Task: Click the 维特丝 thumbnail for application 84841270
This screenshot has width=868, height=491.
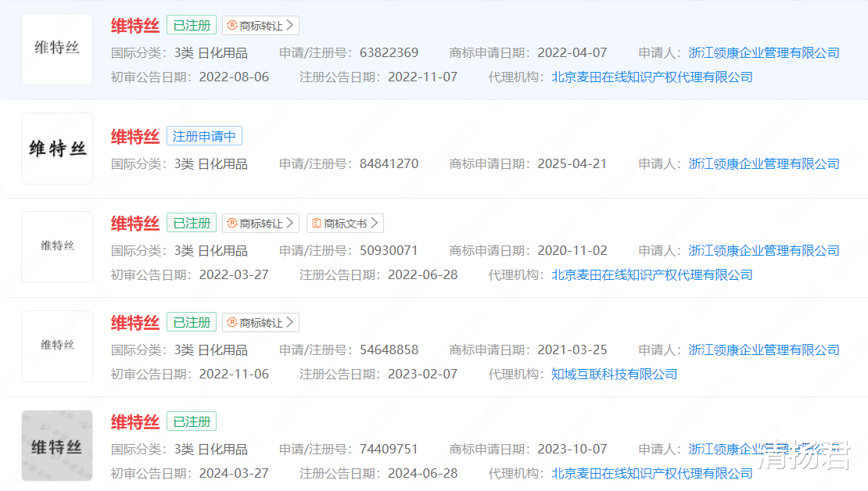Action: (x=57, y=149)
